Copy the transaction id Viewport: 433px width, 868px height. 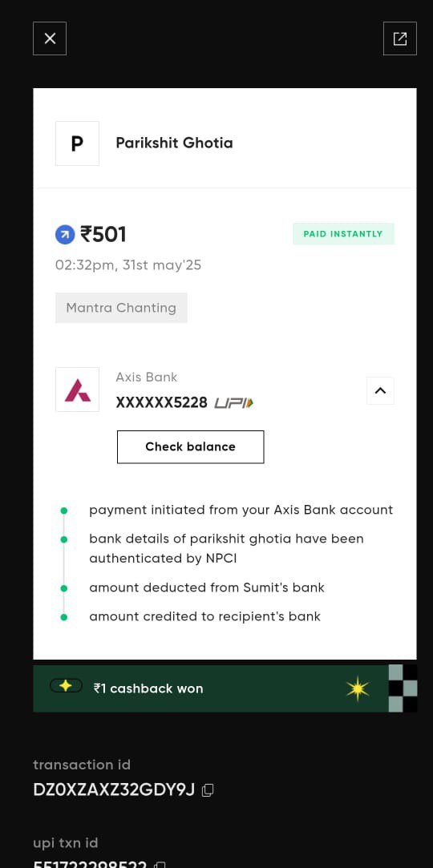pyautogui.click(x=208, y=790)
